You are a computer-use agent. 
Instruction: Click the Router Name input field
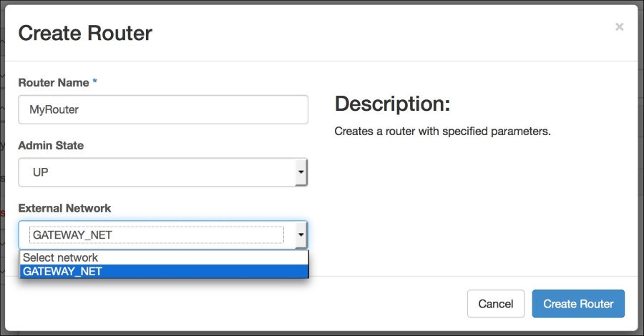coord(163,109)
